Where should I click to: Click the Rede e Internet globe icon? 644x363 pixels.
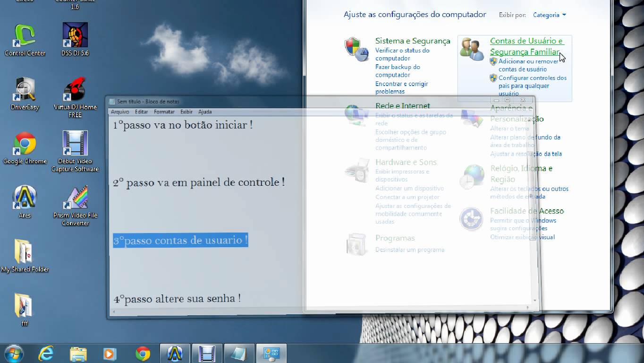pos(357,115)
